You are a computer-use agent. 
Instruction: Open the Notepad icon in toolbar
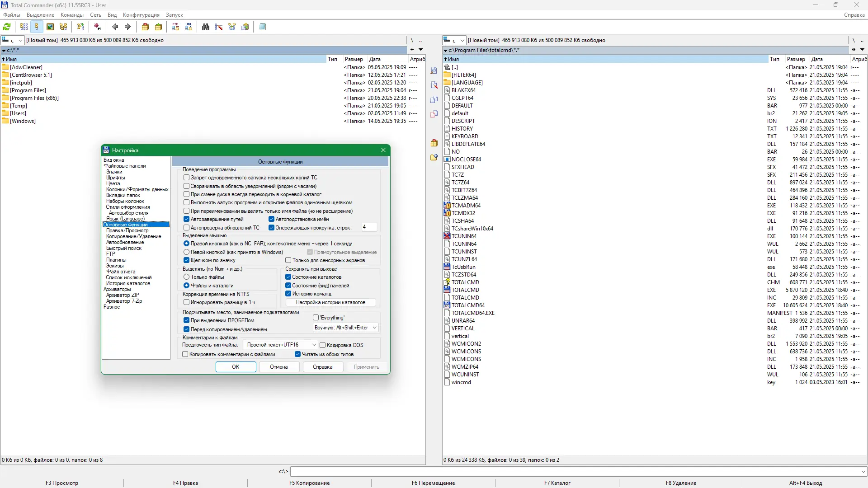262,27
